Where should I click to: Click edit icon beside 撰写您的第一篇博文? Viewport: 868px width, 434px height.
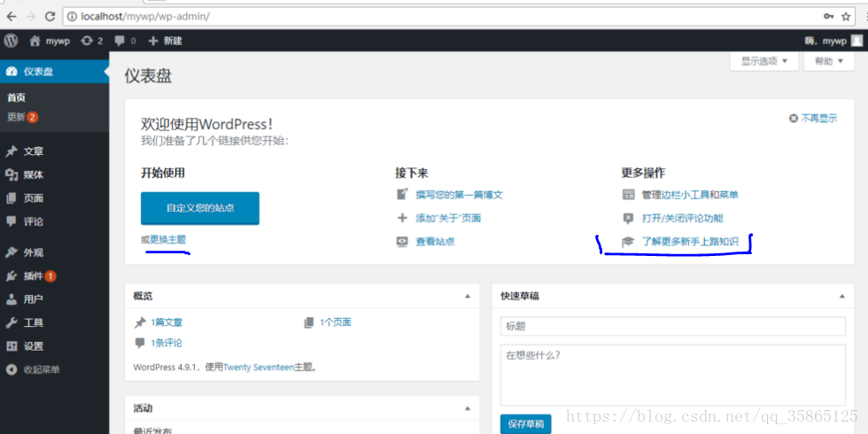click(402, 195)
